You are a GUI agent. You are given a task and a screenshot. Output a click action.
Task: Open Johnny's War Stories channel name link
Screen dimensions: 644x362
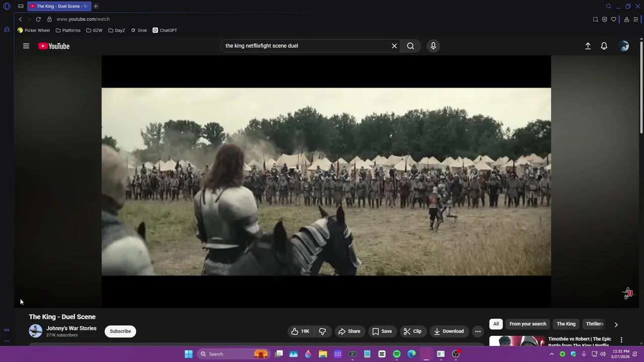[x=71, y=328]
